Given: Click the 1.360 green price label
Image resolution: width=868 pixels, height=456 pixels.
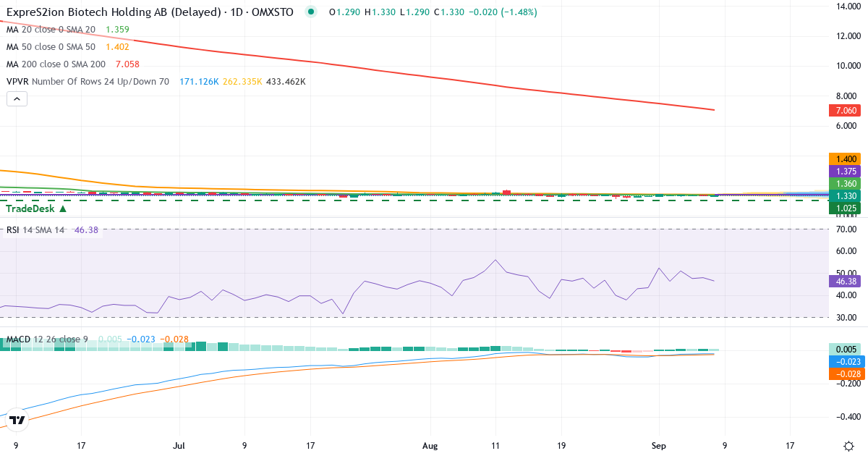Looking at the screenshot, I should [x=846, y=184].
